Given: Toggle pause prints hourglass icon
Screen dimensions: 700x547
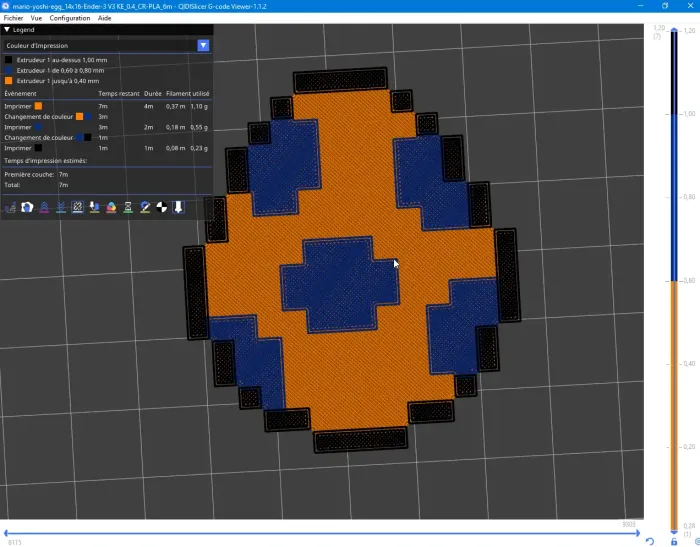Looking at the screenshot, I should (x=128, y=207).
